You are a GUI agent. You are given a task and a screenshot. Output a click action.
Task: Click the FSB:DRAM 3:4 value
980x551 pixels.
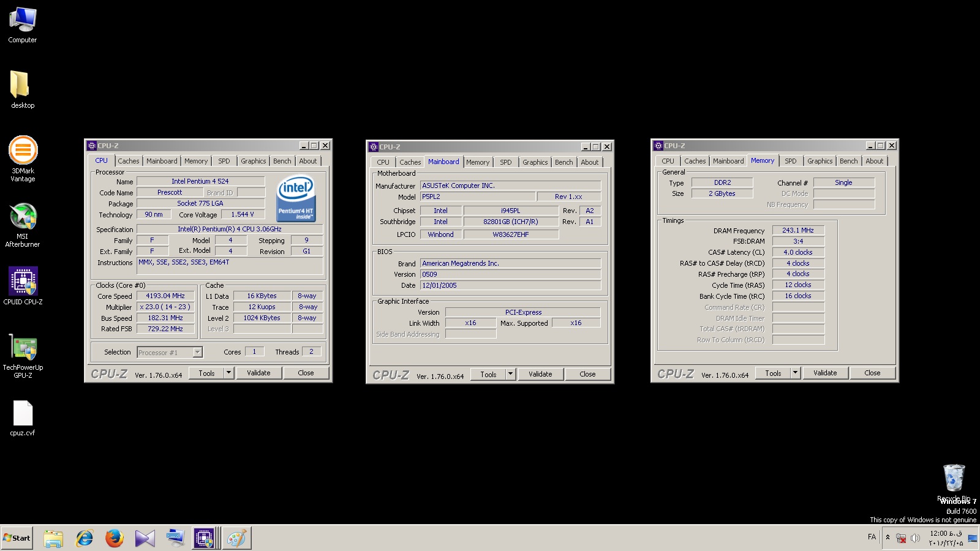coord(798,241)
